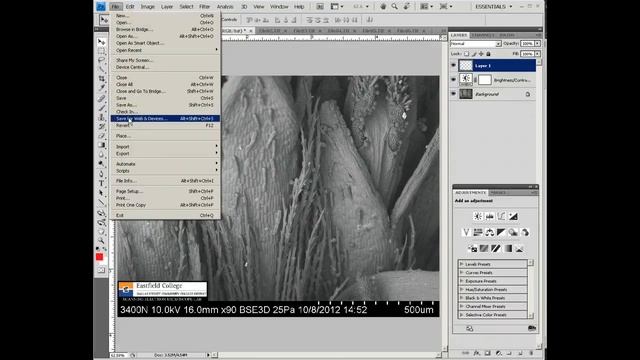Select the Lasso tool
640x360 pixels.
click(101, 60)
